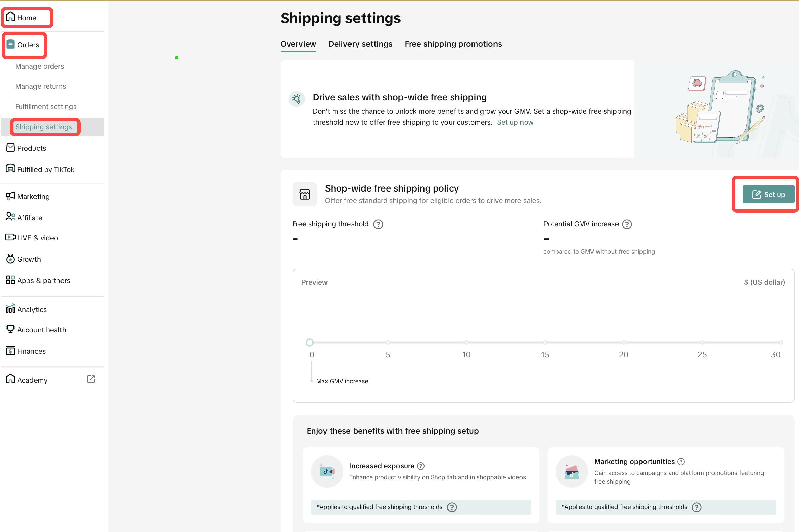Open Manage returns in sidebar
This screenshot has width=799, height=532.
[41, 86]
